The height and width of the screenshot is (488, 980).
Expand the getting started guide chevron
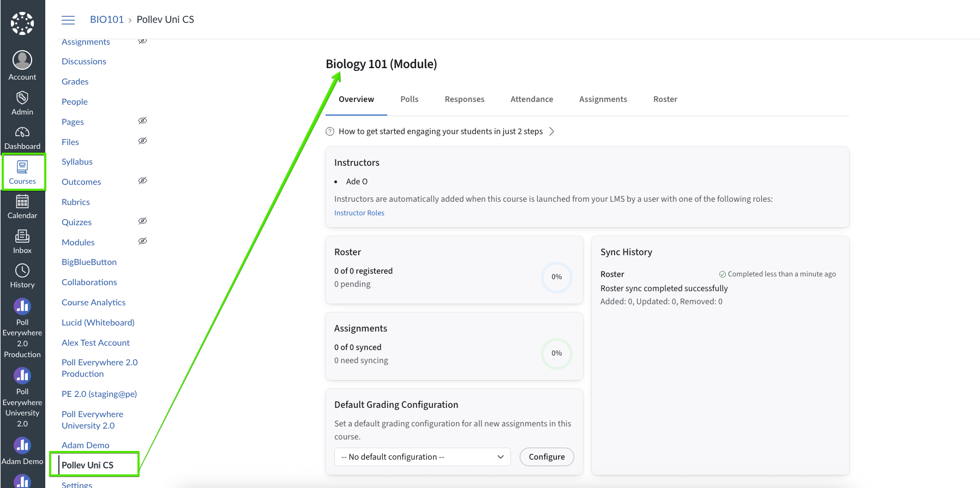click(x=552, y=131)
